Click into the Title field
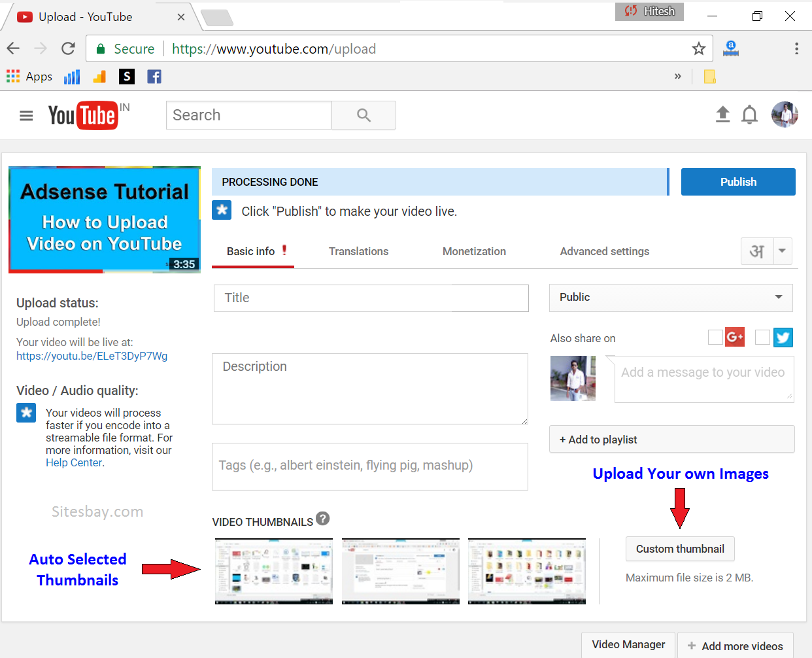 [371, 298]
